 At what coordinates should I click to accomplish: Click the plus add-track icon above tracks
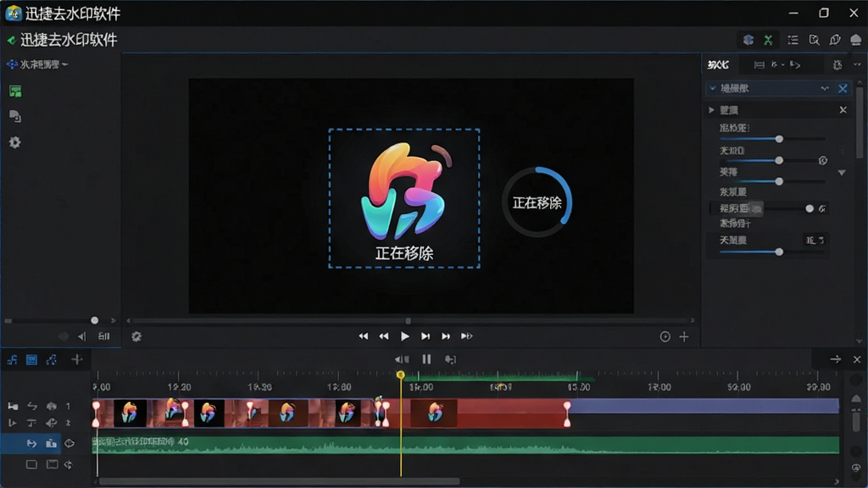click(x=77, y=360)
